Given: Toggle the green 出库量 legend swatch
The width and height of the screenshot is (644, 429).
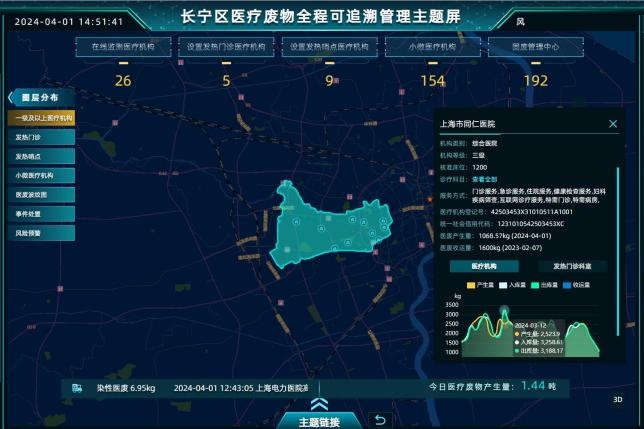Looking at the screenshot, I should pos(535,285).
